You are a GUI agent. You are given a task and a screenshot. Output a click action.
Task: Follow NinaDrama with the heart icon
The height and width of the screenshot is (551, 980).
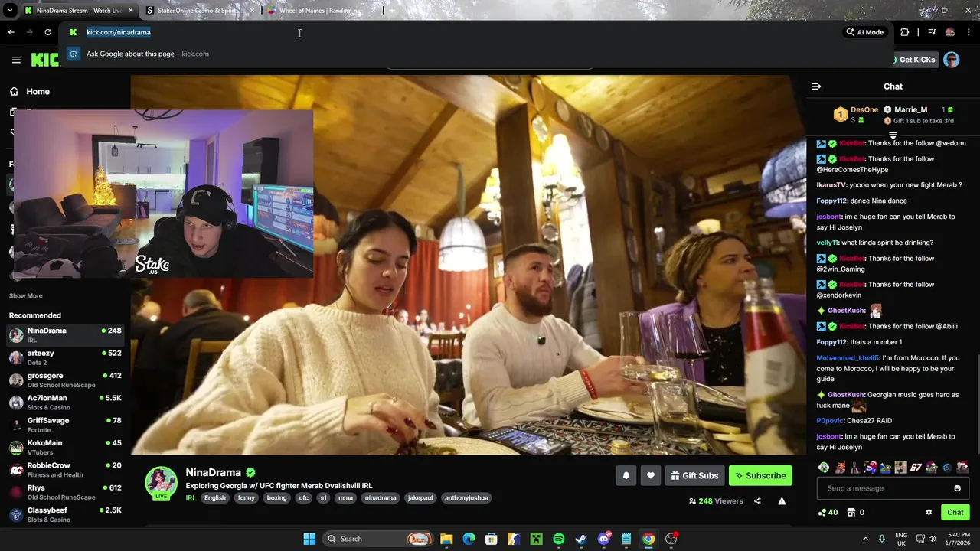click(650, 476)
